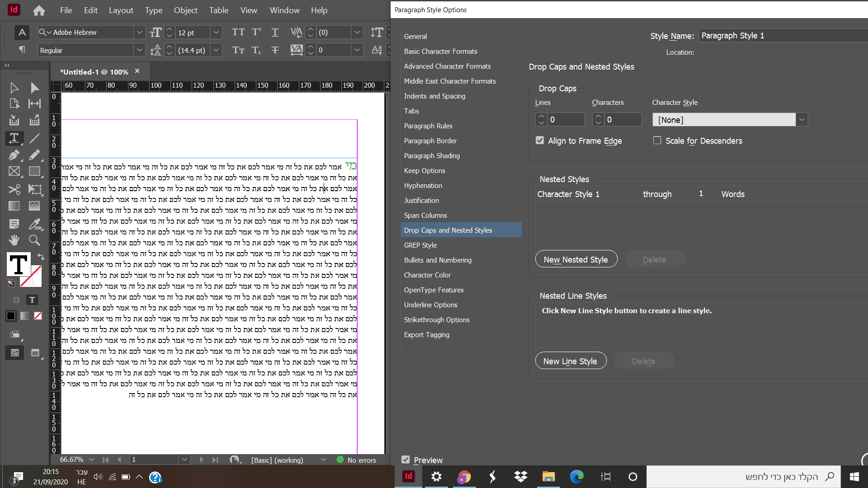This screenshot has width=868, height=488.
Task: Open the font size 12 pt dropdown
Action: point(216,32)
